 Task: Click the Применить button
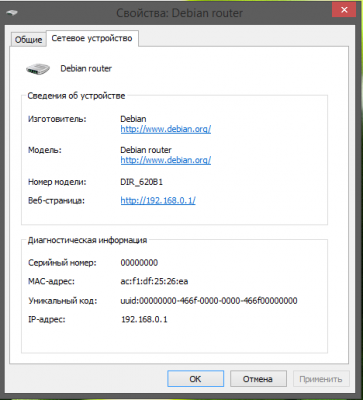[x=321, y=379]
